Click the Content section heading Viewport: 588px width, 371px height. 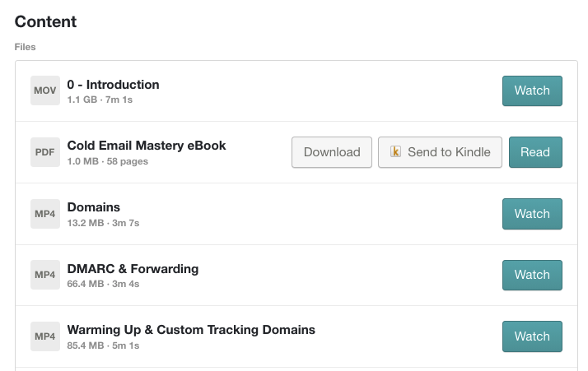pyautogui.click(x=45, y=22)
